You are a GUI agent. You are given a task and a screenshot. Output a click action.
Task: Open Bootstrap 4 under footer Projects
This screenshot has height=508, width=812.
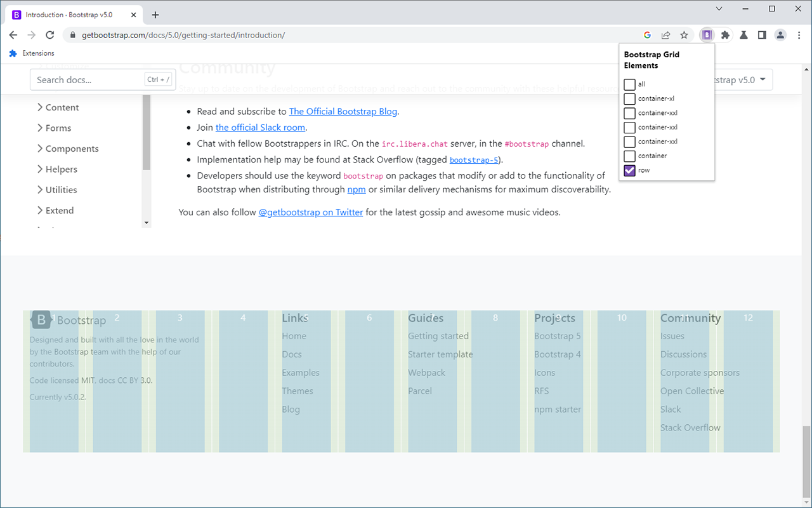pyautogui.click(x=558, y=354)
